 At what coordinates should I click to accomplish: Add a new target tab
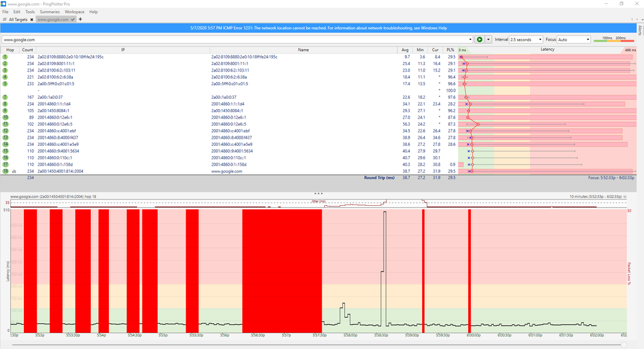pos(80,20)
